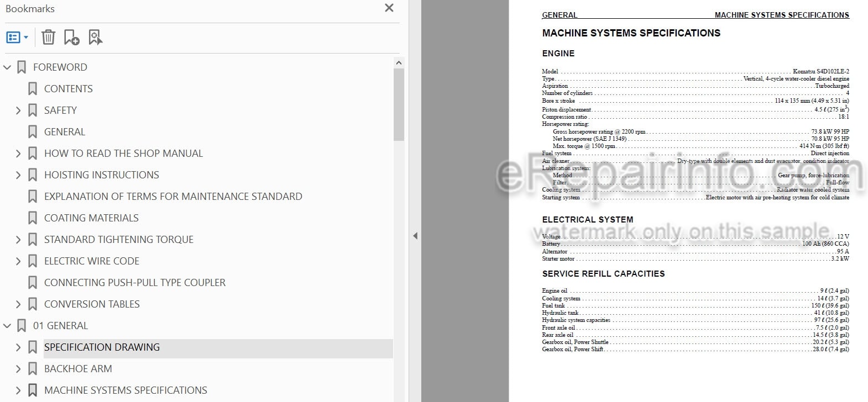Image resolution: width=868 pixels, height=402 pixels.
Task: Open the bookmarks options dropdown icon
Action: point(17,38)
